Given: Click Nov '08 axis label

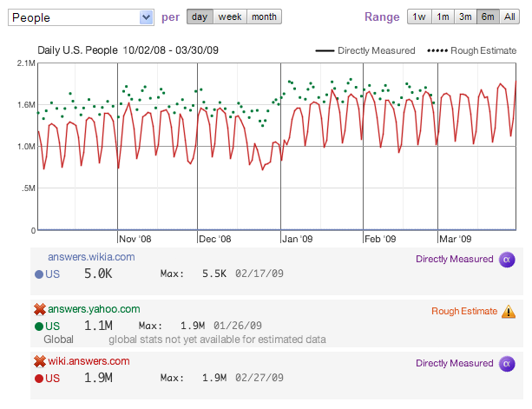Looking at the screenshot, I should [135, 239].
